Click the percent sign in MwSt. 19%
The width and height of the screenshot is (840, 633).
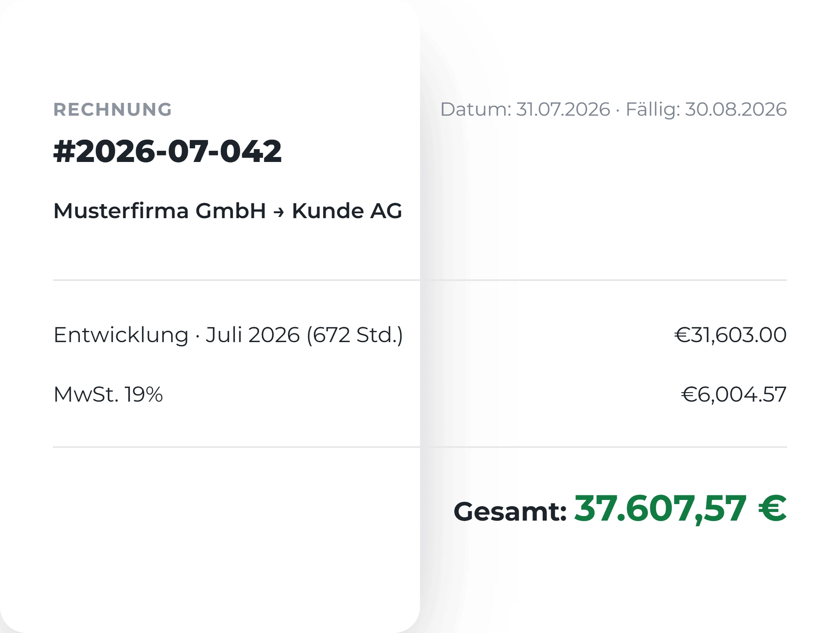pos(154,394)
